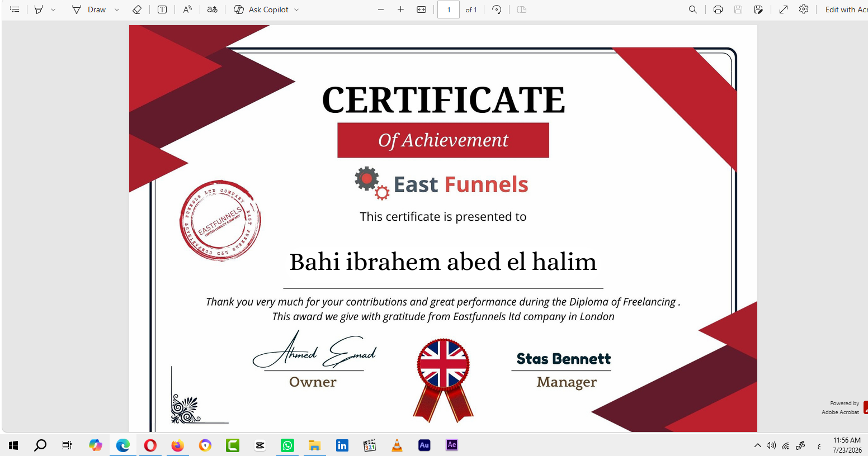Screen dimensions: 868x456
Task: Open VLC media player from taskbar
Action: 397,445
